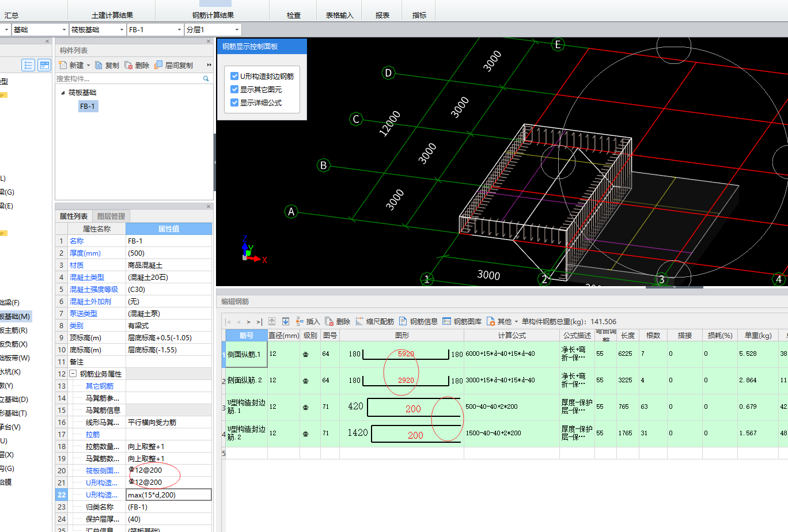Viewport: 788px width, 532px height.
Task: Go to the previous rebar record
Action: tap(239, 322)
